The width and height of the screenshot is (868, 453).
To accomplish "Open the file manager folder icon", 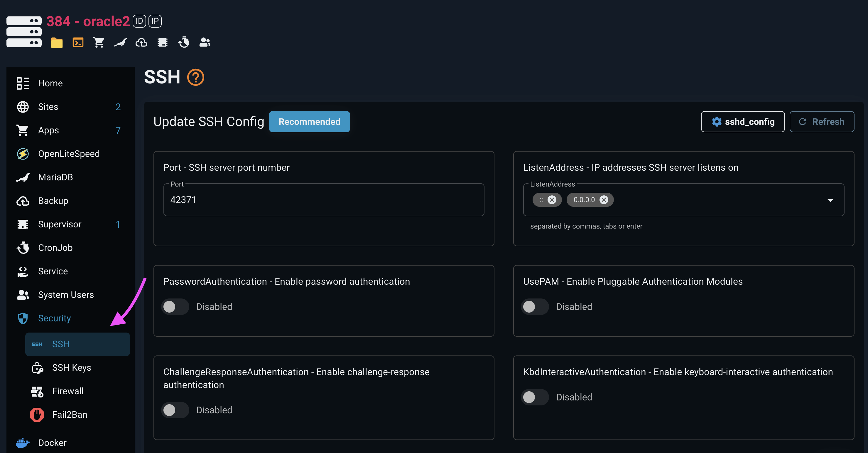I will (x=57, y=43).
